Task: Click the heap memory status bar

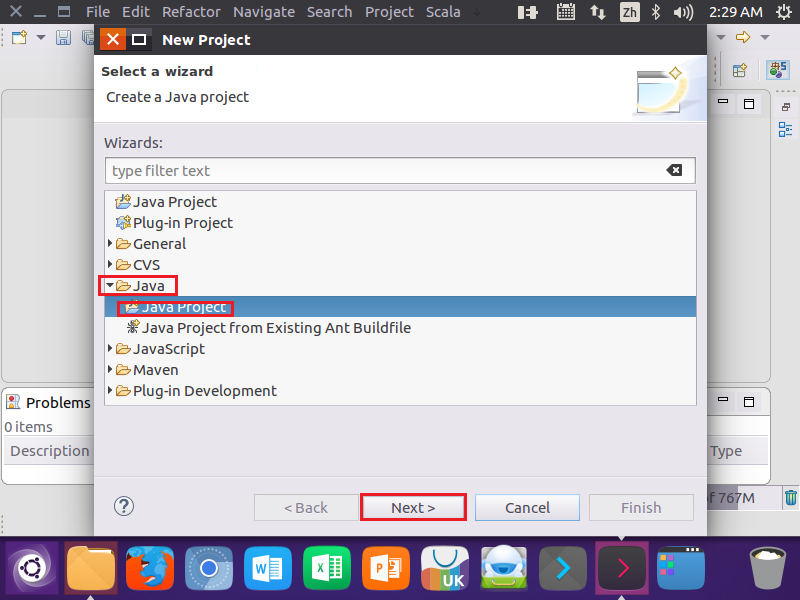Action: [742, 497]
